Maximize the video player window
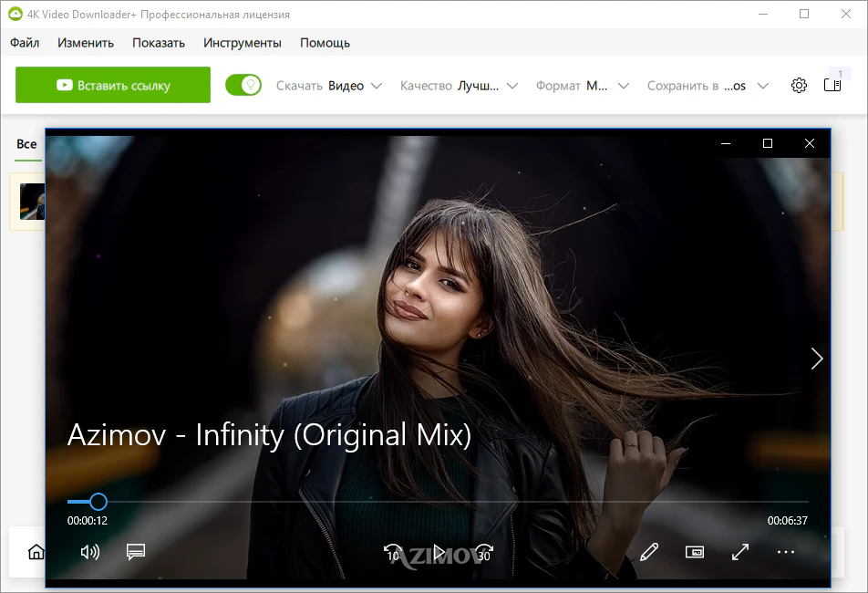This screenshot has width=868, height=593. tap(768, 143)
